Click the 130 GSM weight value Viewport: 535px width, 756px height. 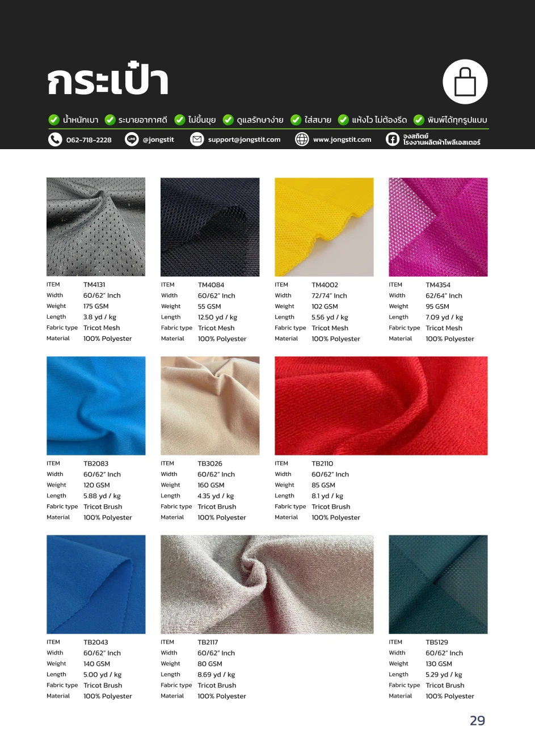(439, 664)
